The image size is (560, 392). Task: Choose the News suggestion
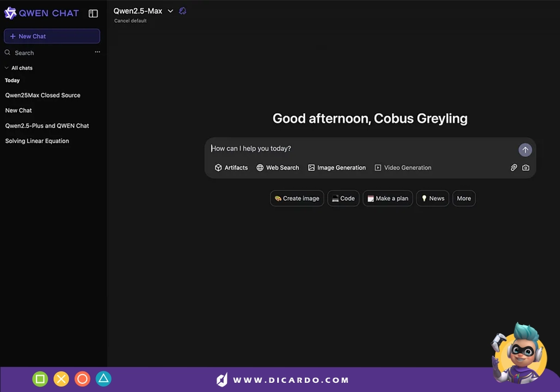tap(433, 198)
